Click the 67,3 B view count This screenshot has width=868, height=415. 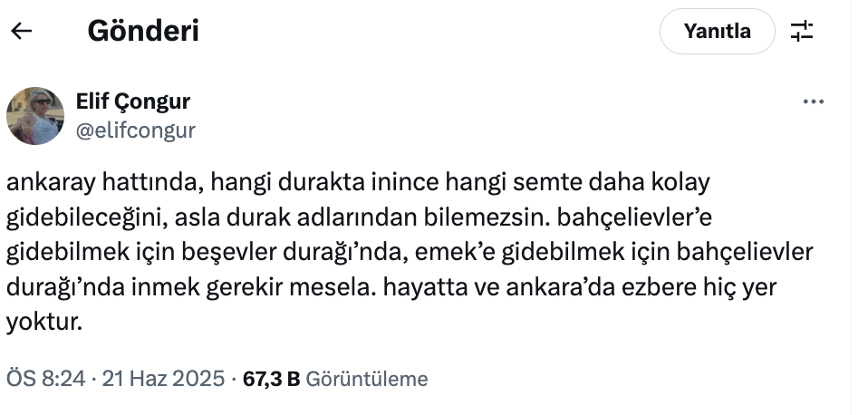coord(272,379)
